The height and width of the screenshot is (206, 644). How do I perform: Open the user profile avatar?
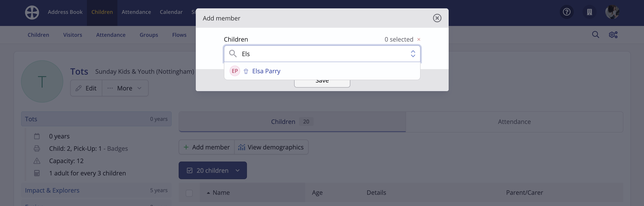click(x=612, y=12)
